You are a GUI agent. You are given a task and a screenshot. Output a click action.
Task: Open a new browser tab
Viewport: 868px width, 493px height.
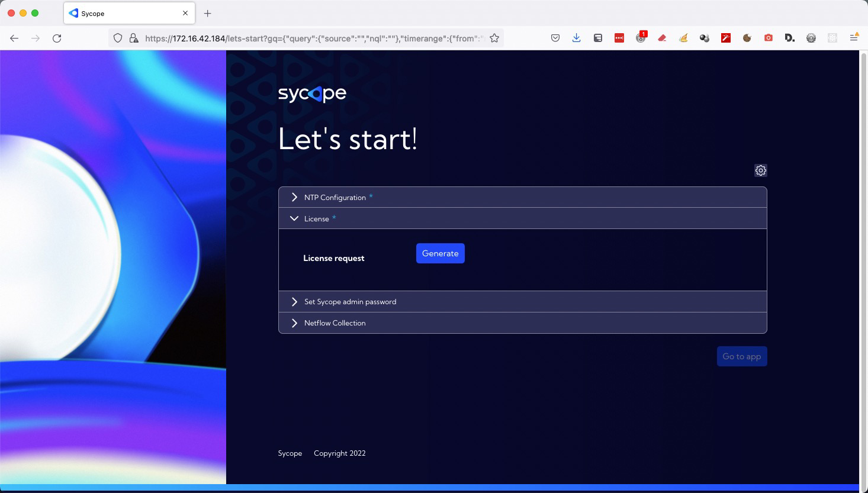pos(207,13)
